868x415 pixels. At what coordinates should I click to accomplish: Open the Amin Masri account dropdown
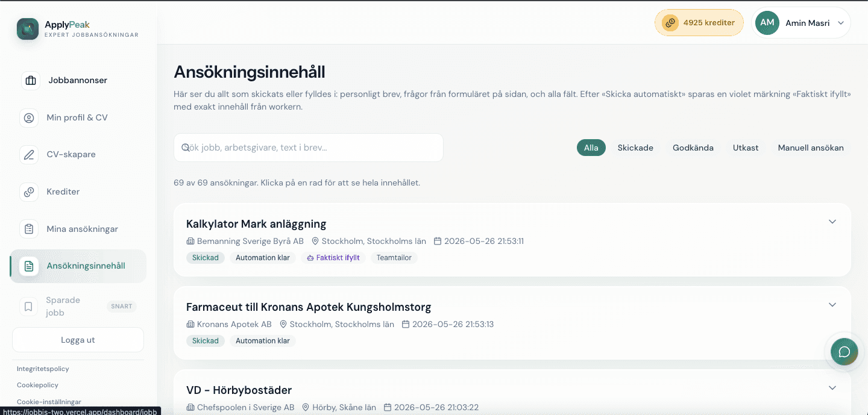pos(801,23)
